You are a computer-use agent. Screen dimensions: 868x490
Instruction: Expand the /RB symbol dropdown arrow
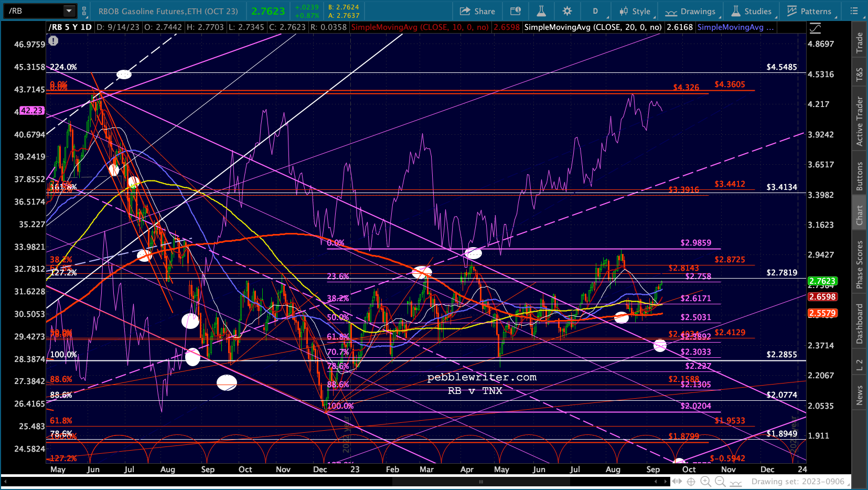(69, 11)
